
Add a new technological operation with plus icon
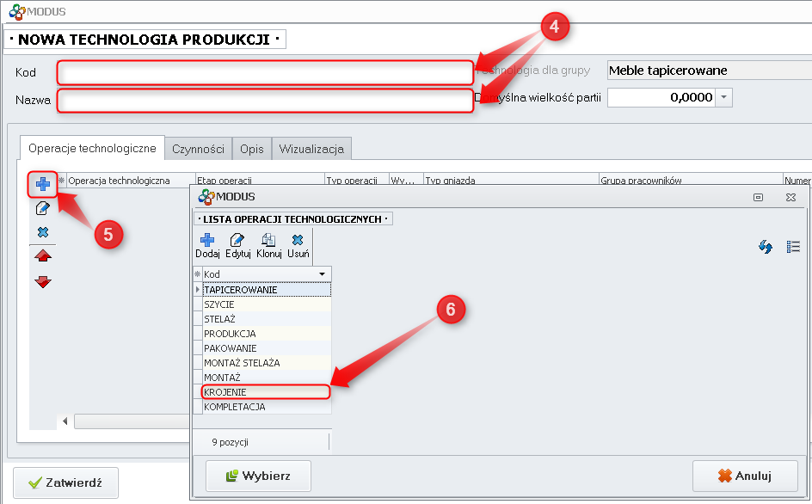click(x=43, y=184)
